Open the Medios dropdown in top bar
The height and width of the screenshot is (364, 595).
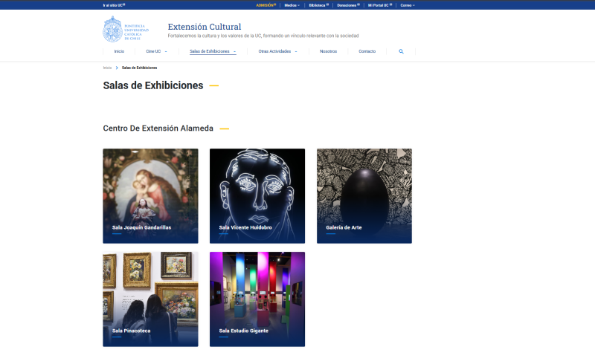click(292, 5)
